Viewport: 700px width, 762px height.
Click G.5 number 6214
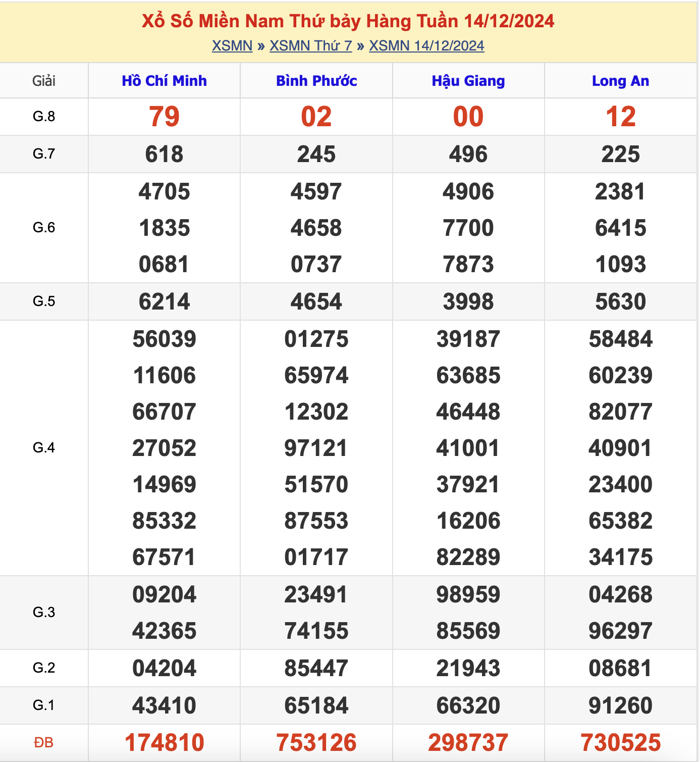165,301
